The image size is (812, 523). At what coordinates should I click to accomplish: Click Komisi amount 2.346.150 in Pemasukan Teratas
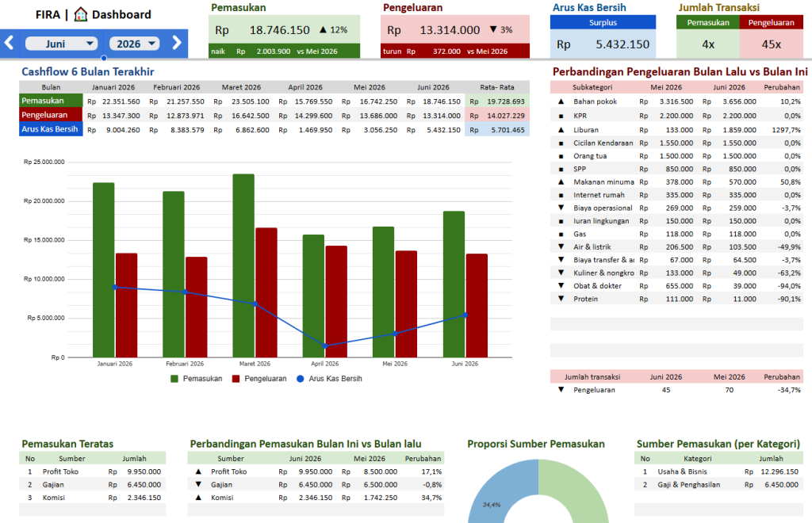(x=144, y=498)
